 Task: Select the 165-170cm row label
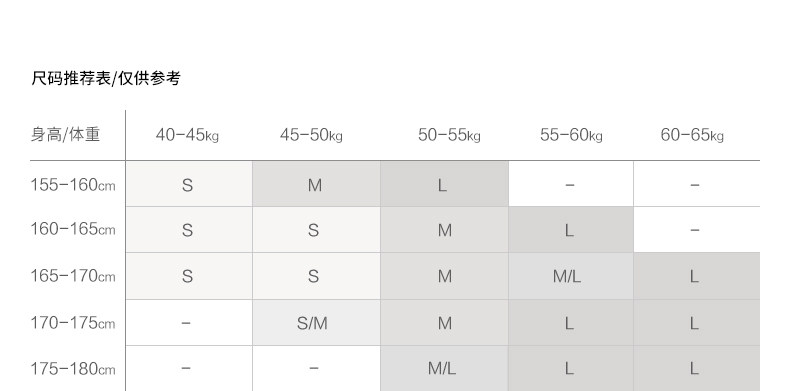click(x=73, y=276)
